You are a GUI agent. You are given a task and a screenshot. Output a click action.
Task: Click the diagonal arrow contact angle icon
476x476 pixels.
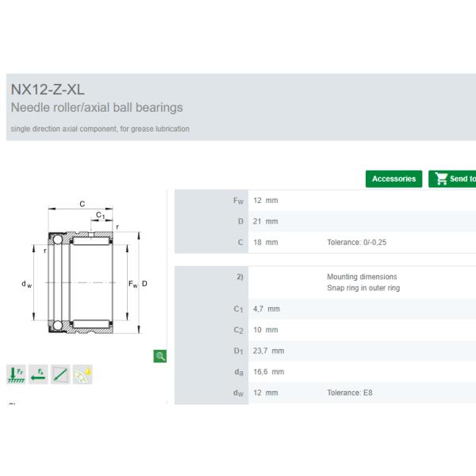(x=60, y=374)
